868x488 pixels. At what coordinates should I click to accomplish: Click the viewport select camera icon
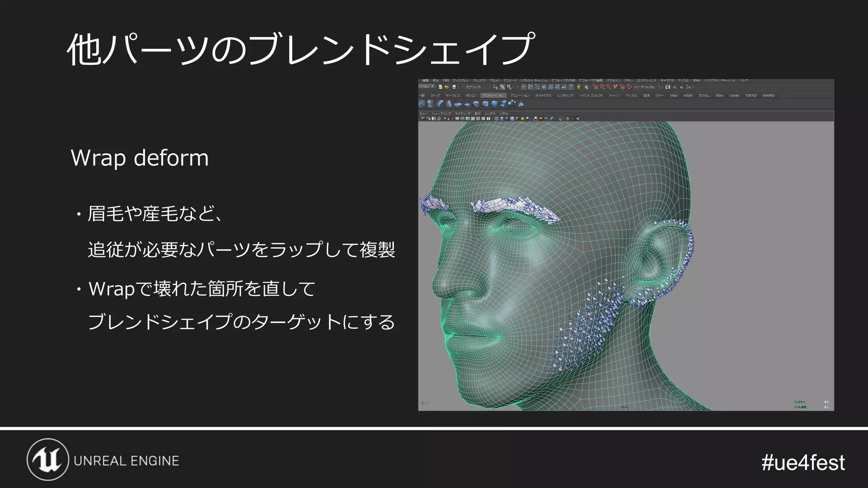click(423, 119)
